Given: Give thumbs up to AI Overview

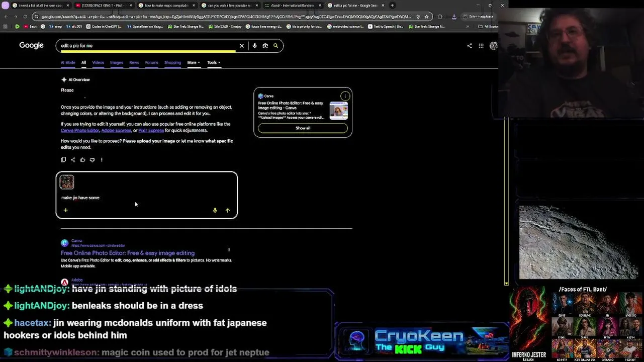Looking at the screenshot, I should [x=82, y=160].
